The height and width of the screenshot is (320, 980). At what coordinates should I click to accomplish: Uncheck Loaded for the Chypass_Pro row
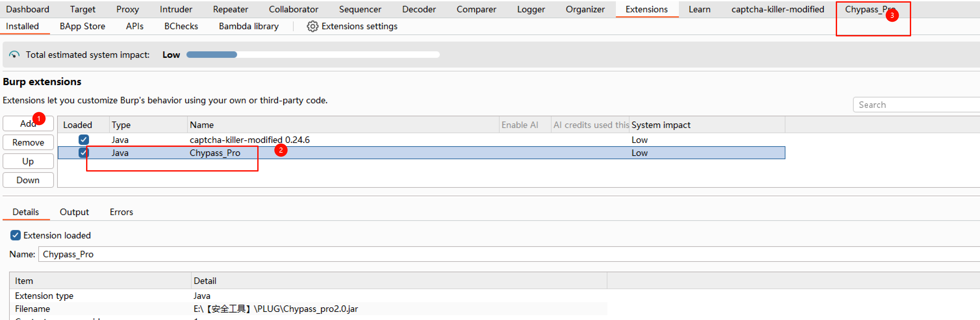click(84, 153)
